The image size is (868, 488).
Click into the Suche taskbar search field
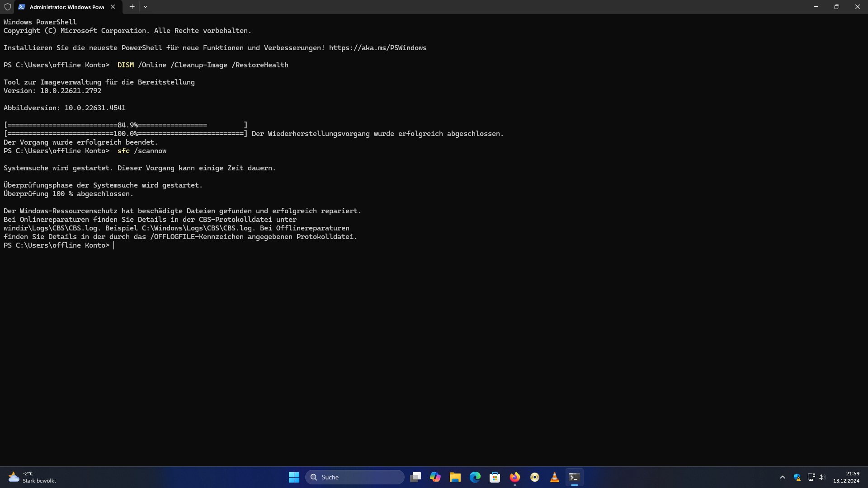tap(355, 477)
